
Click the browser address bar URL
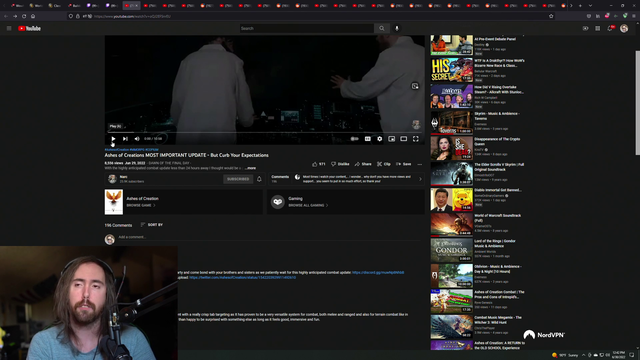pos(132,16)
